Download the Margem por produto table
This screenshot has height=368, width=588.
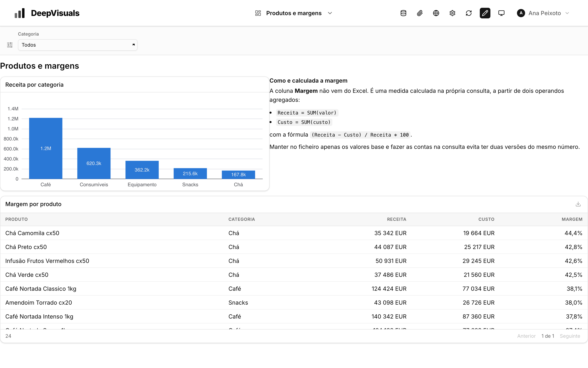(x=578, y=204)
